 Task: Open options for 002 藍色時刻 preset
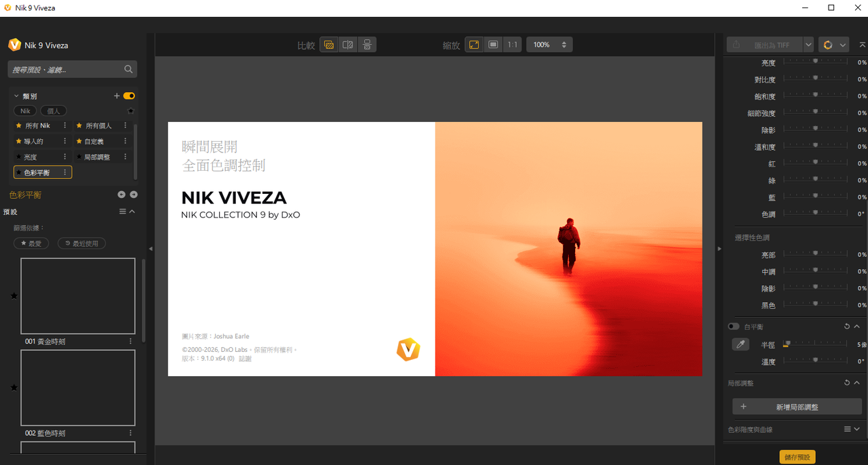click(x=131, y=432)
